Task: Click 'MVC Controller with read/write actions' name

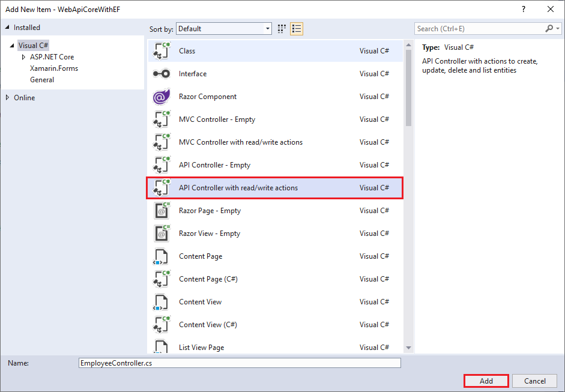Action: point(241,142)
